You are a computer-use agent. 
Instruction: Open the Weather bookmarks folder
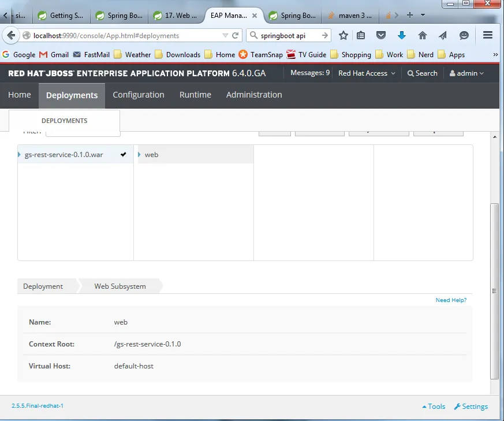click(x=132, y=55)
